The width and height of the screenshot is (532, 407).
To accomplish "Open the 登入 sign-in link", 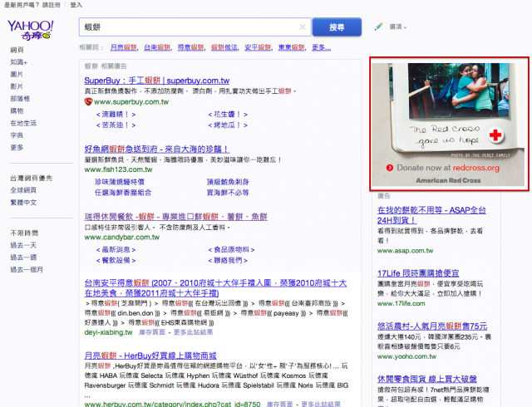I will [76, 5].
